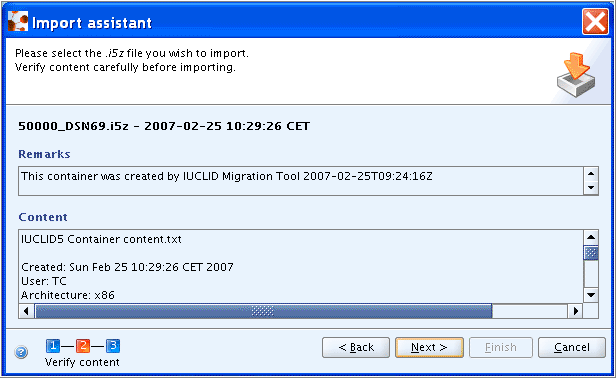
Task: Click the Content vertical scrollbar thumb
Action: click(x=591, y=253)
